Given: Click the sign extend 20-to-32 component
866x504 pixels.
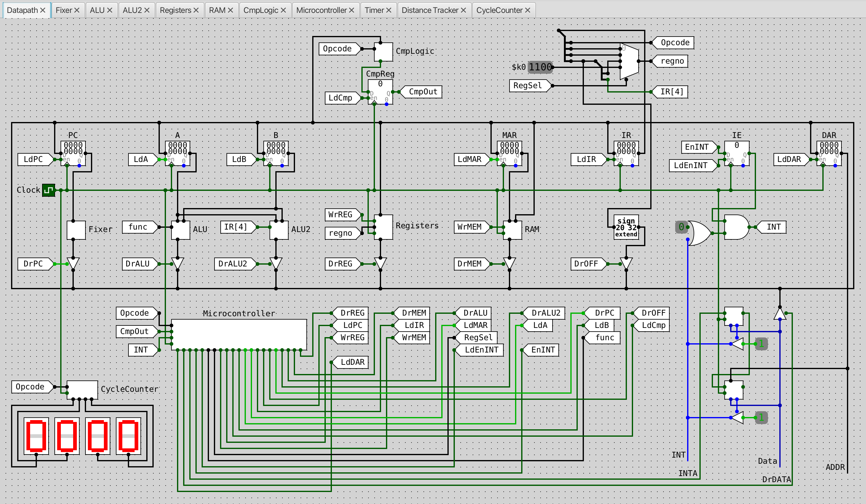Looking at the screenshot, I should (626, 227).
